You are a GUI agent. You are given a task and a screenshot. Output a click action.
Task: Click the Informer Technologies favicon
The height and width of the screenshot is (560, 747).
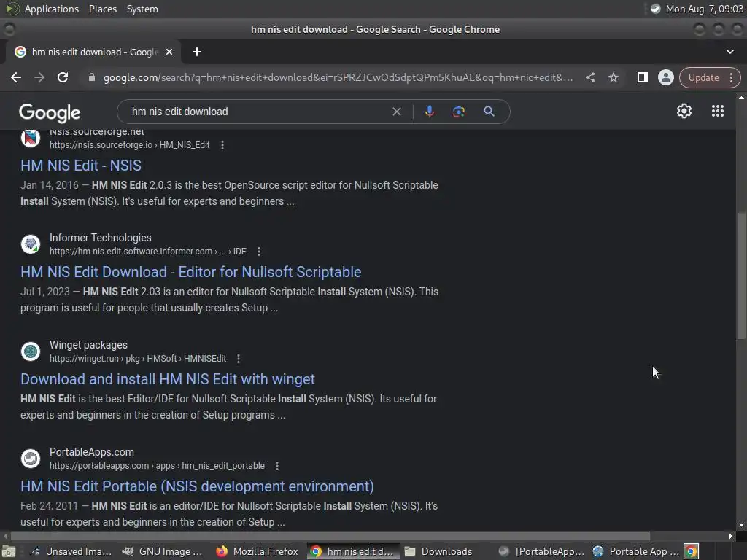pyautogui.click(x=31, y=244)
